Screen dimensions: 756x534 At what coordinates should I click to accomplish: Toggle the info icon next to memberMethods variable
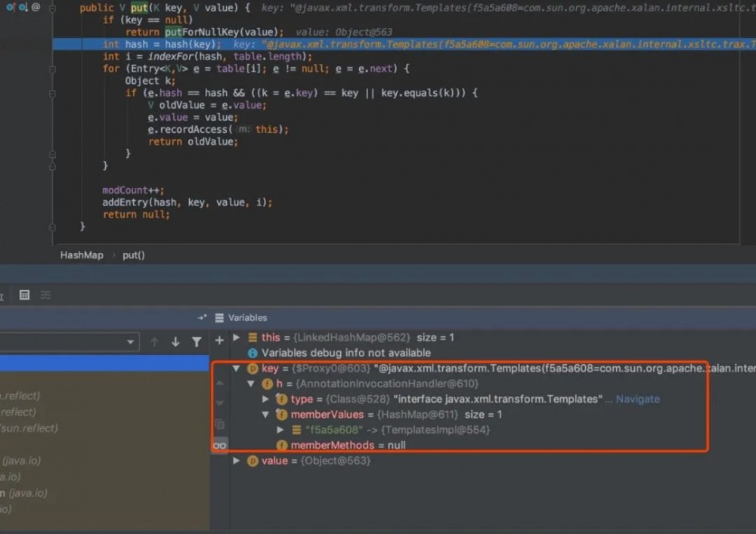(x=281, y=445)
